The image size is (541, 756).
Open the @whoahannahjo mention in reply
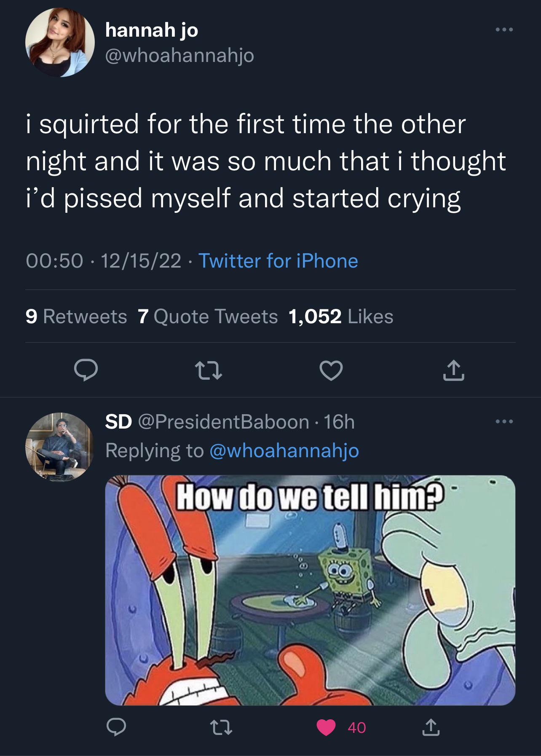[284, 450]
